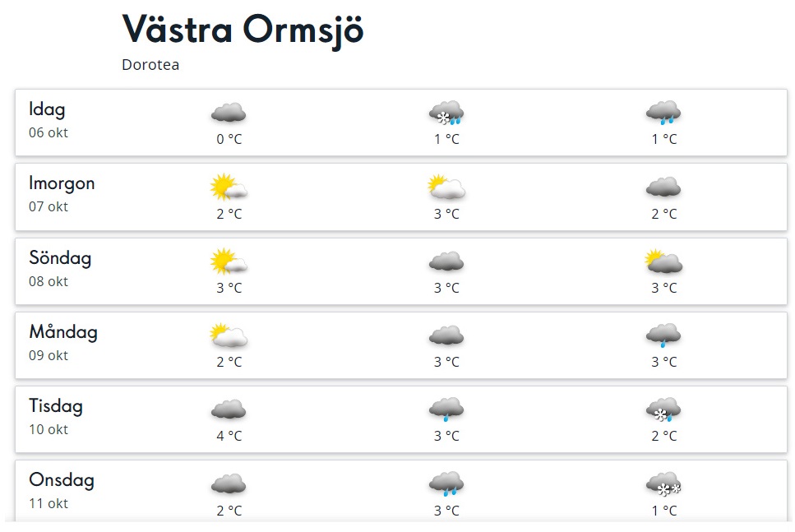Click the plain cloud icon in Idag row
Viewport: 795px width, 532px height.
[229, 113]
